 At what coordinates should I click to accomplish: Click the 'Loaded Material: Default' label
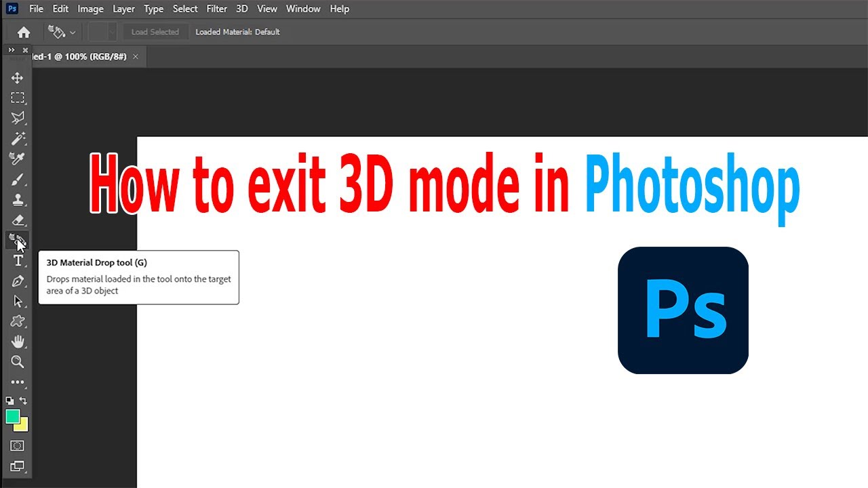click(237, 32)
